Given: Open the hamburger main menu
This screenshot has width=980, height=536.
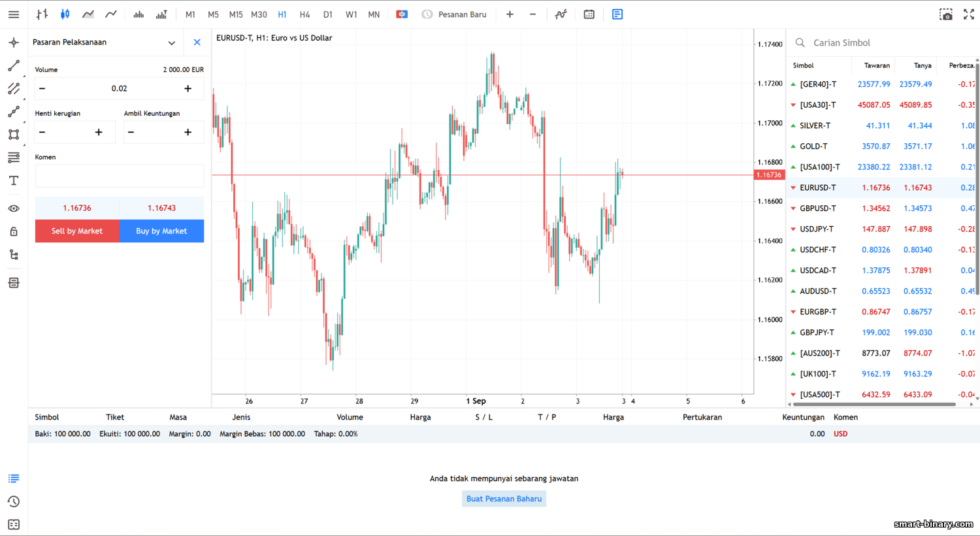Looking at the screenshot, I should (14, 14).
